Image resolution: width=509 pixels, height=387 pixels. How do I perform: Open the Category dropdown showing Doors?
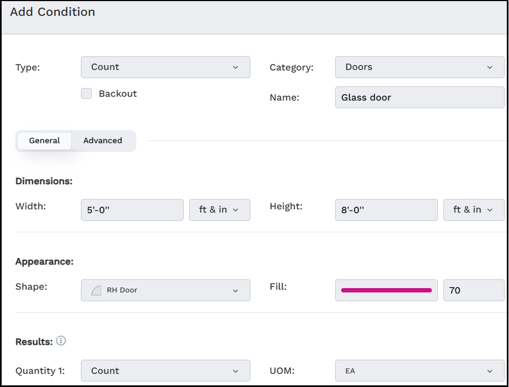(x=419, y=67)
